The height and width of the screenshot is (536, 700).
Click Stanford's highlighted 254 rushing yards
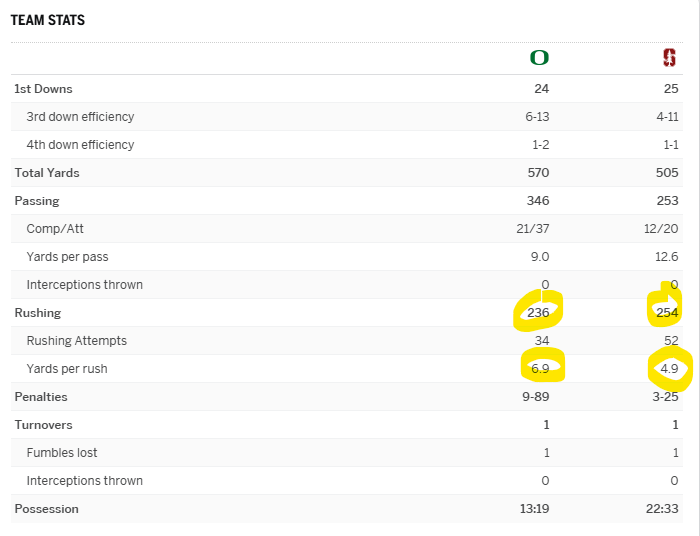click(667, 313)
